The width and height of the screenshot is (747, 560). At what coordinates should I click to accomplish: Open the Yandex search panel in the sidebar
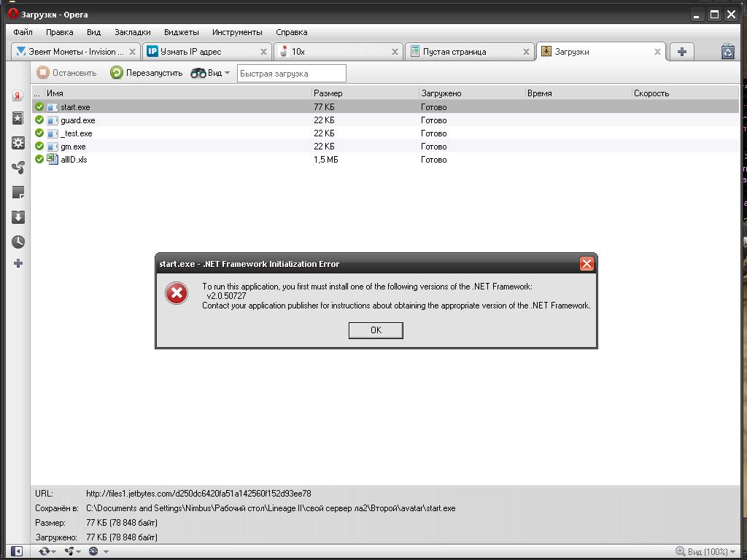coord(18,96)
